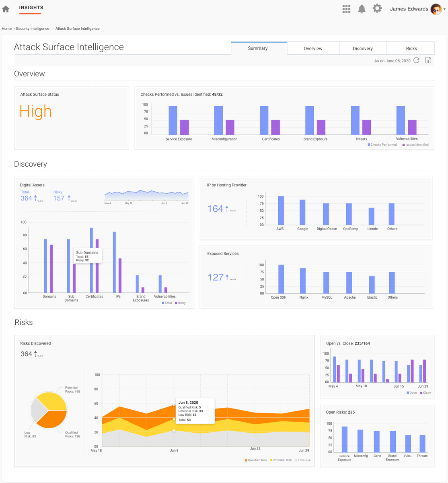The image size is (448, 483).
Task: Expand the user menu arrow
Action: [x=445, y=9]
